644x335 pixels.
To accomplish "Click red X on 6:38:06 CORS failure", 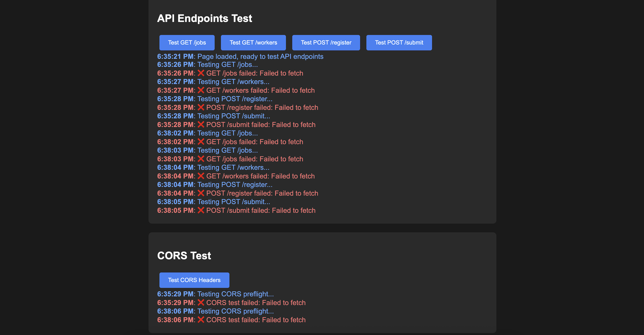I will tap(201, 320).
